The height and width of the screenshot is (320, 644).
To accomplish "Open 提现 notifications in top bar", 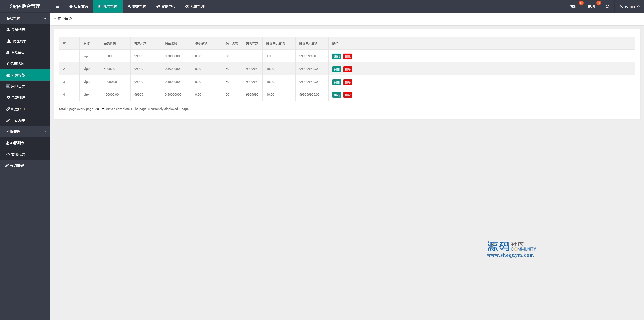I will [x=591, y=6].
